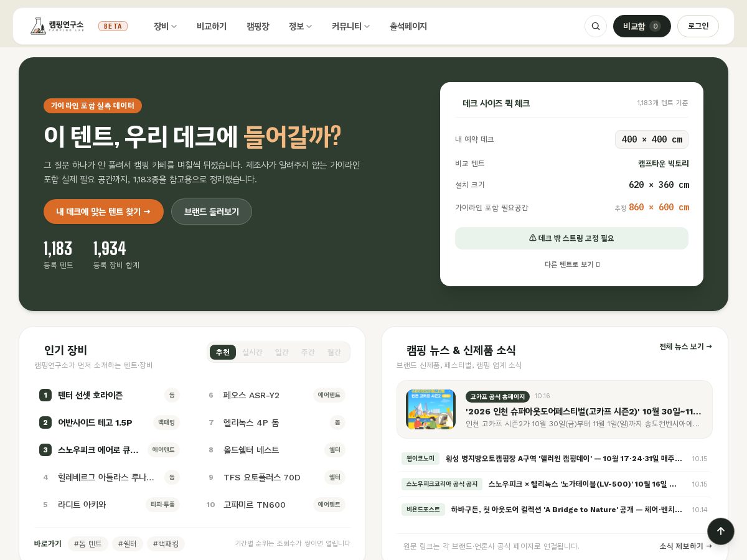This screenshot has height=560, width=747.
Task: Open 스노우피크 × 헬리녹스 news row
Action: (555, 484)
